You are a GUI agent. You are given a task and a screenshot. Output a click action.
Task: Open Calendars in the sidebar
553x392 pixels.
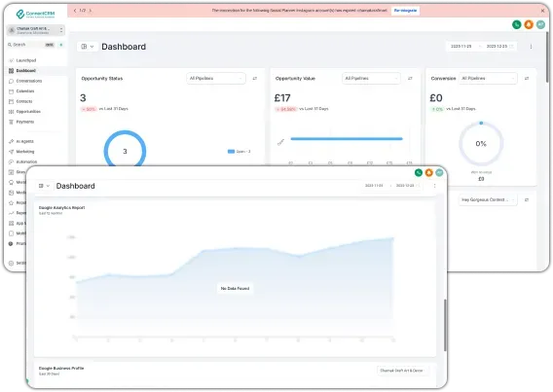pos(25,90)
